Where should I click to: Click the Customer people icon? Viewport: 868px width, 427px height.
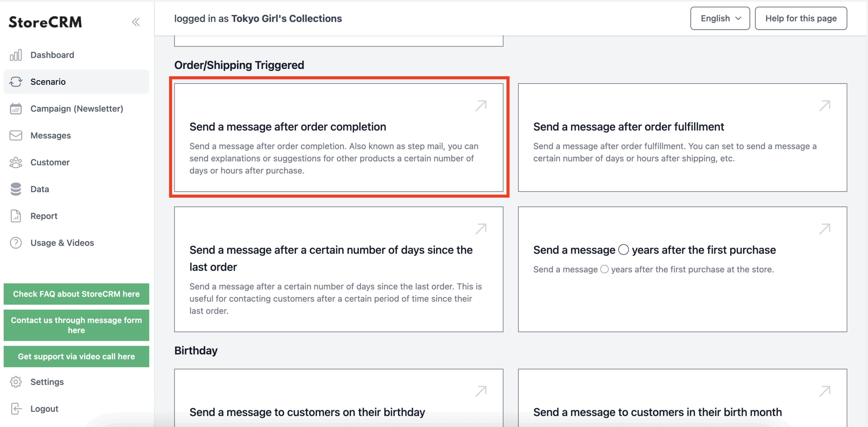16,162
